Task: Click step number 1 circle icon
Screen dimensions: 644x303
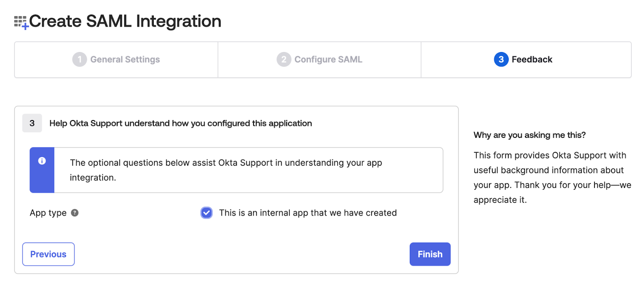Action: point(80,60)
